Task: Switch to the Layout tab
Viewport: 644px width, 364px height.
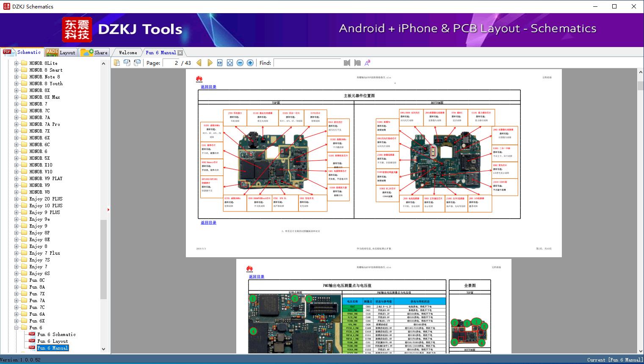Action: 62,53
